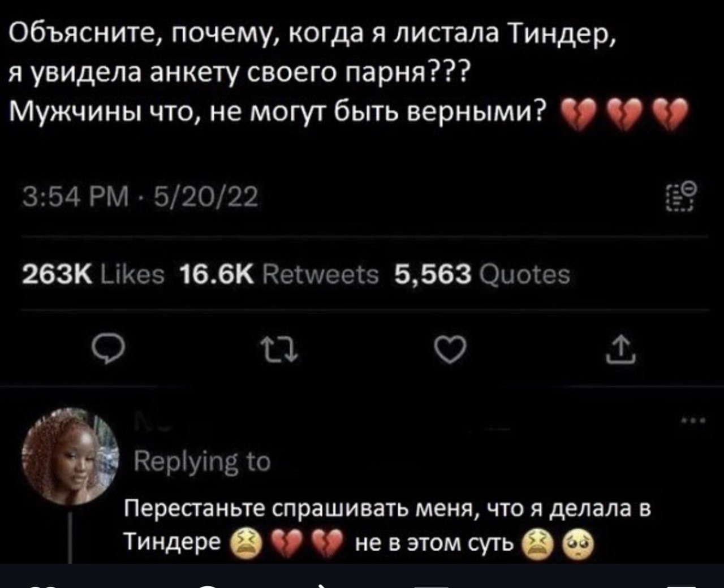This screenshot has height=588, width=724.
Task: View the 16.6K Retweets list
Action: tap(279, 275)
